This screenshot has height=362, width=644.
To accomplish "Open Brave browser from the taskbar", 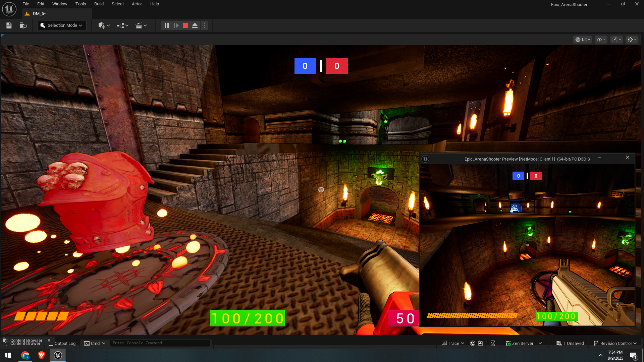I will pos(42,355).
